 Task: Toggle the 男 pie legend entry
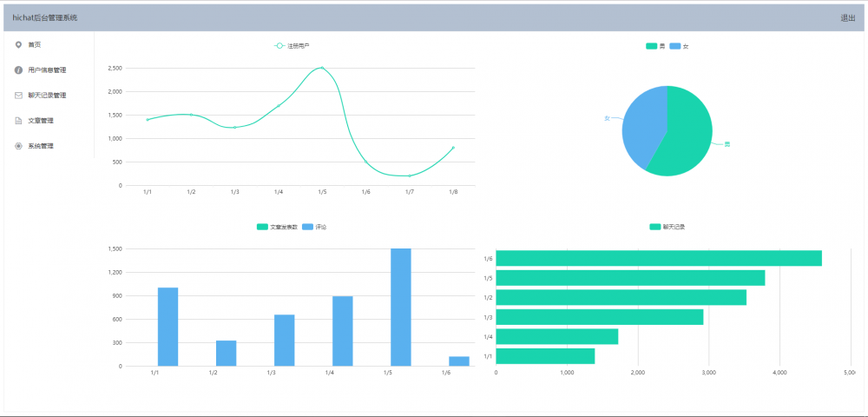[655, 47]
